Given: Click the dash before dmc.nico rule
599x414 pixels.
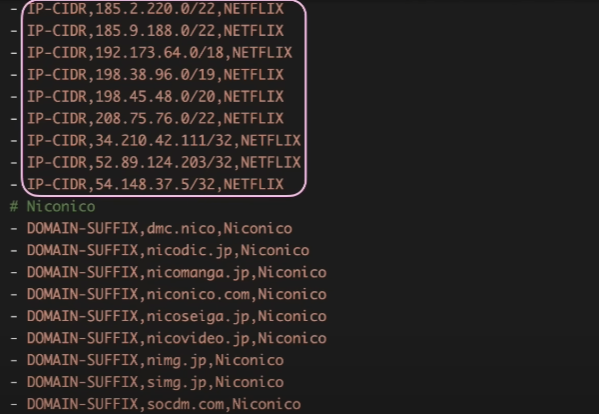Looking at the screenshot, I should coord(14,229).
